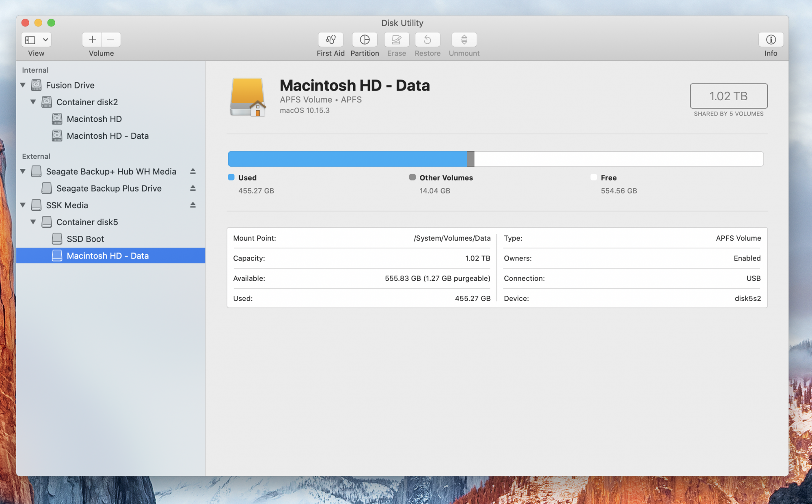Image resolution: width=812 pixels, height=504 pixels.
Task: Click the white Free legend swatch
Action: pyautogui.click(x=594, y=177)
